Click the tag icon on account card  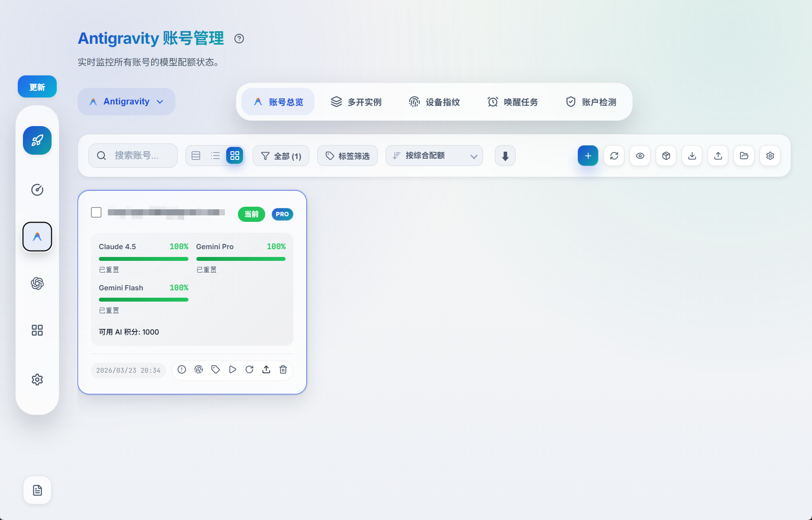215,370
